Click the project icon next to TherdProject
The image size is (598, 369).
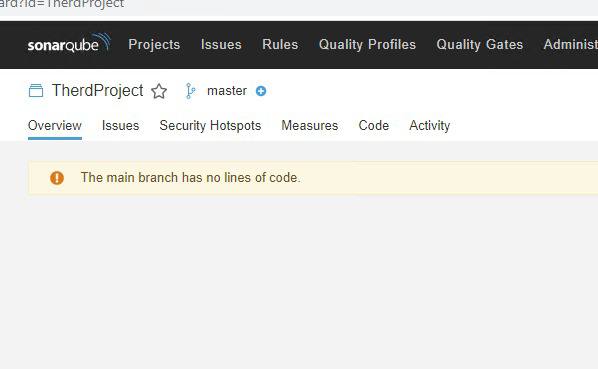pos(36,91)
